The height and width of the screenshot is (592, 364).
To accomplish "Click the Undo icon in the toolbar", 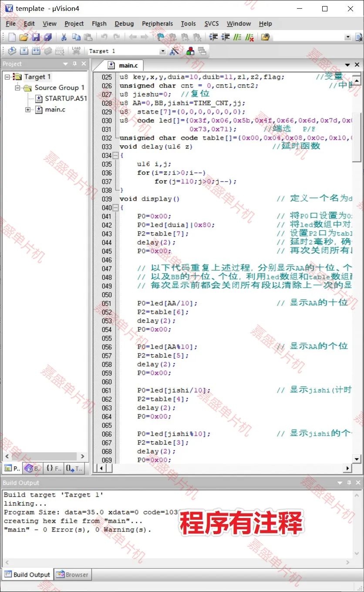I will click(x=104, y=37).
